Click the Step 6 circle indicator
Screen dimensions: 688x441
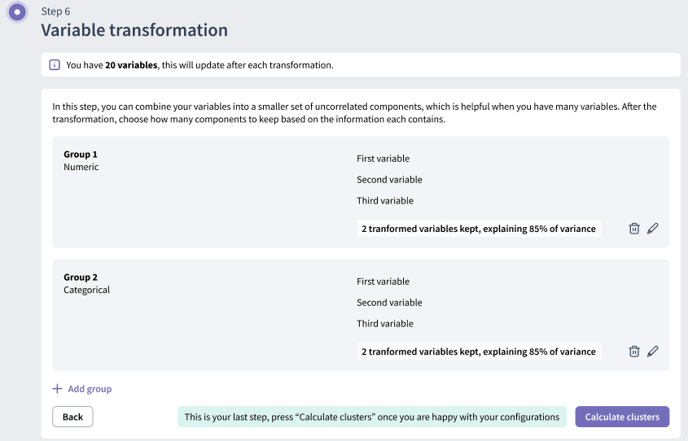tap(17, 14)
